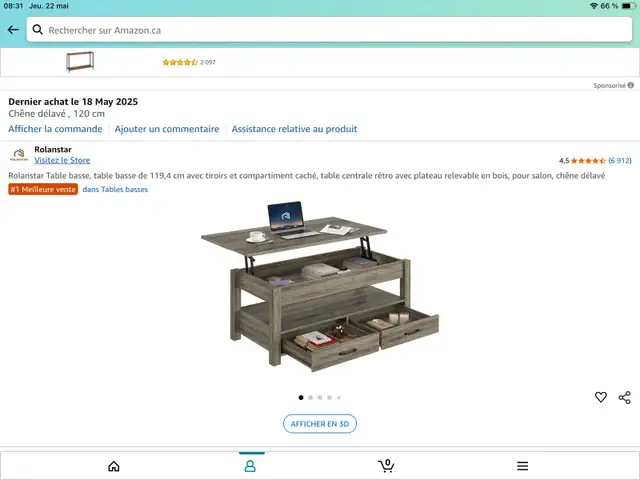Open the 6 912 ratings link
Viewport: 640px width, 480px height.
pos(620,160)
